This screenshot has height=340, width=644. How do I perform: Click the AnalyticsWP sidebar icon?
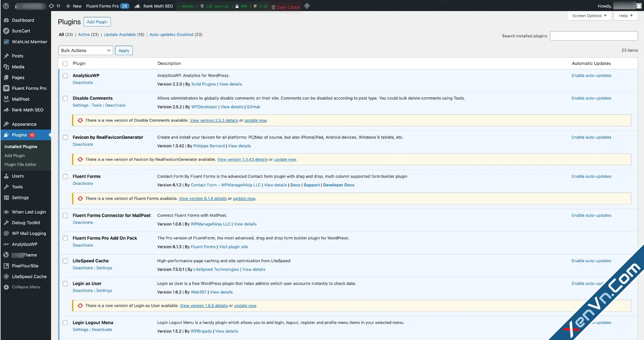(6, 244)
